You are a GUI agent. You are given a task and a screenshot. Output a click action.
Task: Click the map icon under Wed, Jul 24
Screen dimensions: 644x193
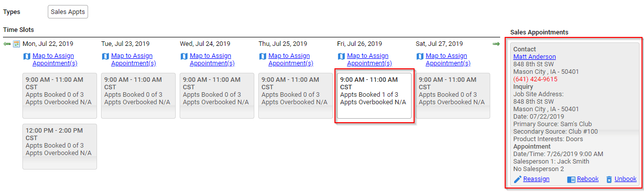click(184, 56)
